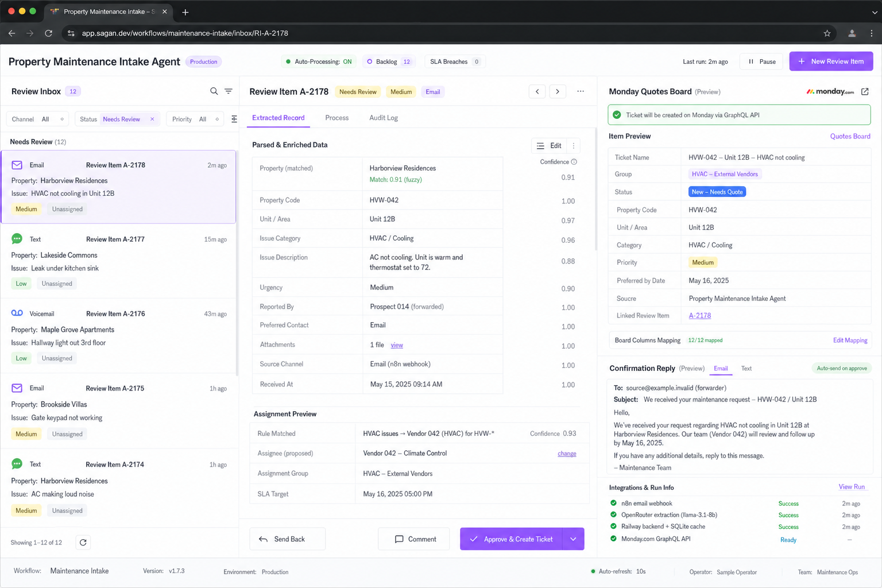Select the Text confirmation reply tab

pyautogui.click(x=746, y=369)
